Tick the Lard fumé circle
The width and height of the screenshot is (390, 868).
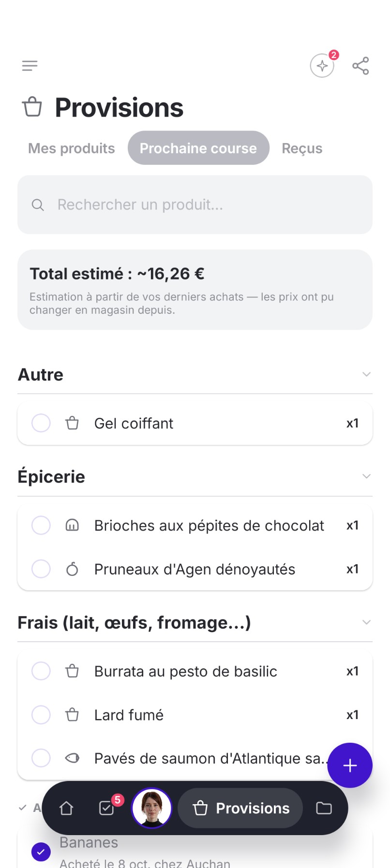click(41, 715)
